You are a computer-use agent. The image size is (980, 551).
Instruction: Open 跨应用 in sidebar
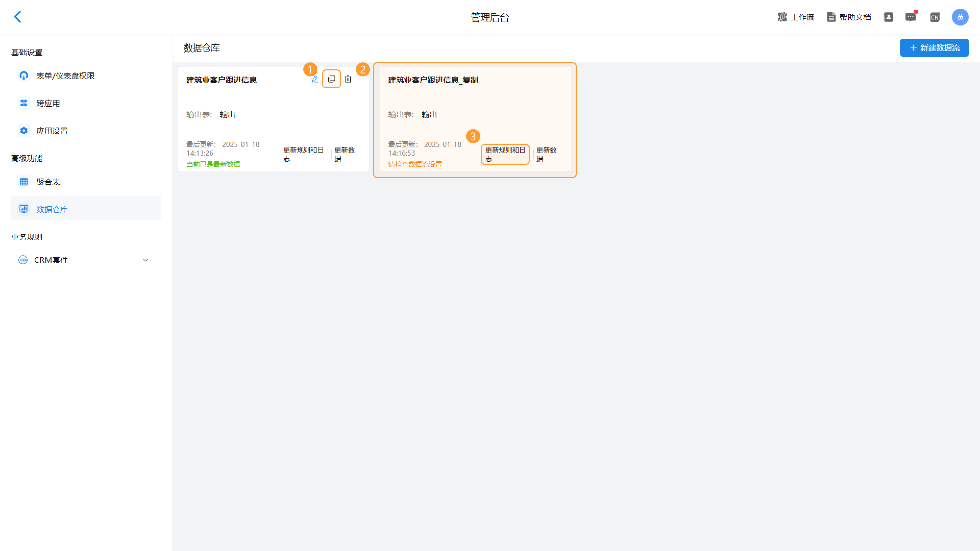tap(86, 103)
